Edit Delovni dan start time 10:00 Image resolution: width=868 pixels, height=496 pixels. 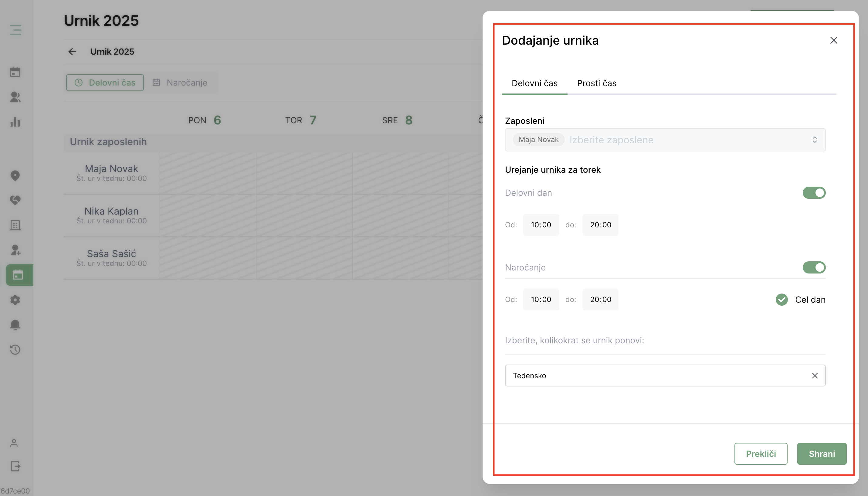point(541,225)
